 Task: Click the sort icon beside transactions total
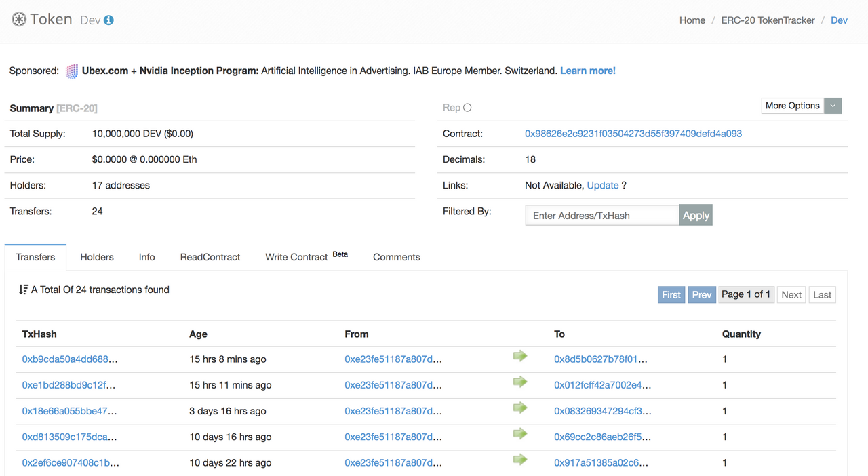click(24, 290)
